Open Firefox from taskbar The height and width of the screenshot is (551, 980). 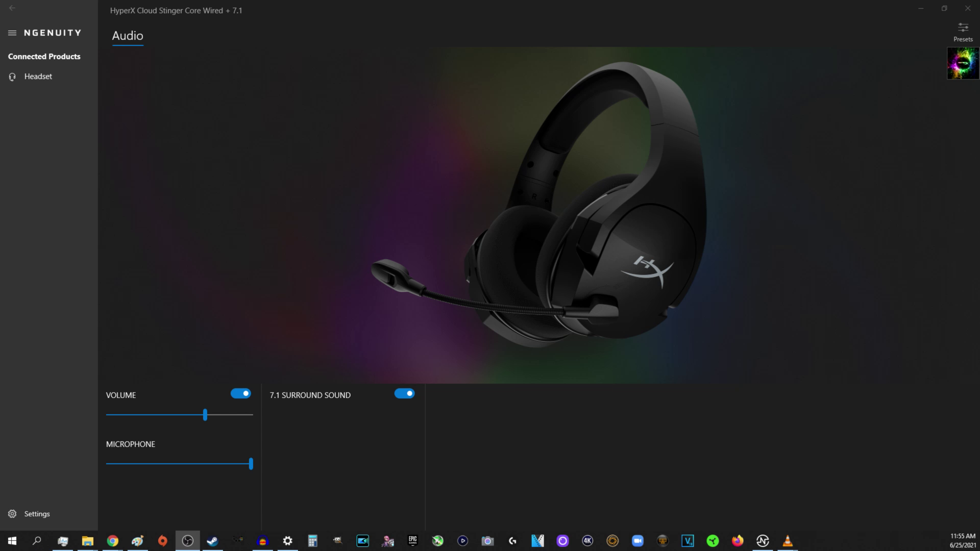click(738, 541)
